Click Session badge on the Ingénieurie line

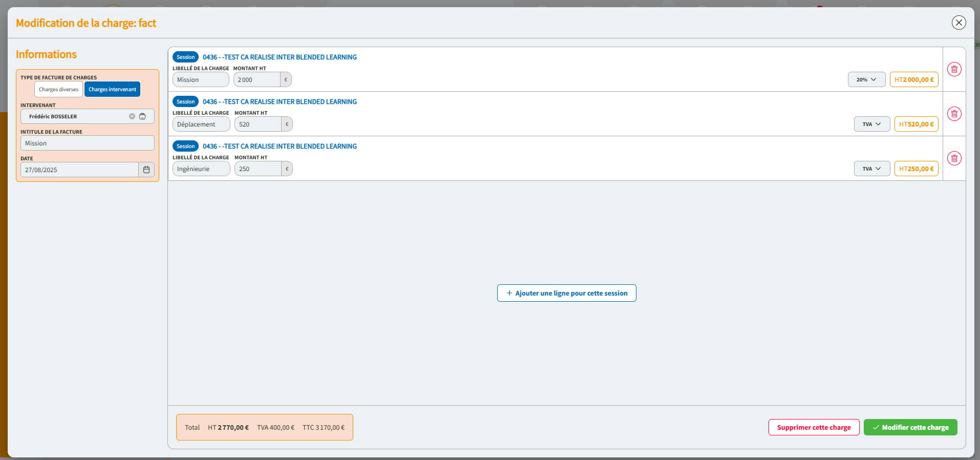(185, 146)
